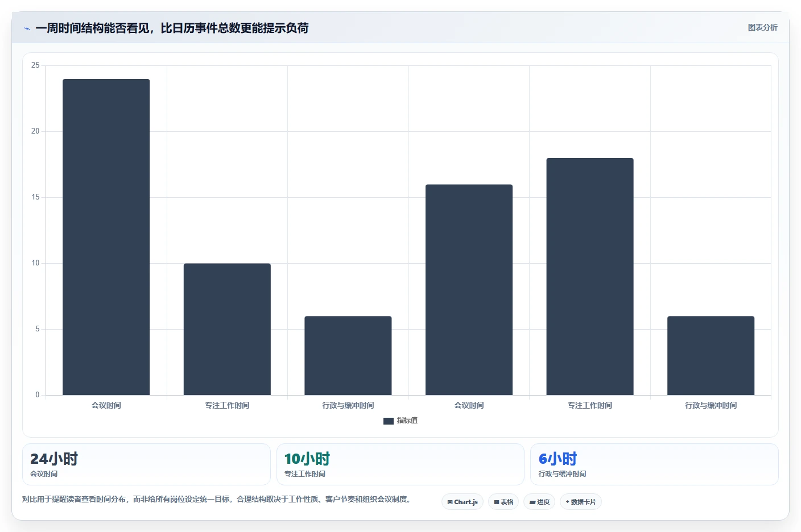The width and height of the screenshot is (801, 532).
Task: Toggle the 指标值 legend label
Action: pos(407,421)
